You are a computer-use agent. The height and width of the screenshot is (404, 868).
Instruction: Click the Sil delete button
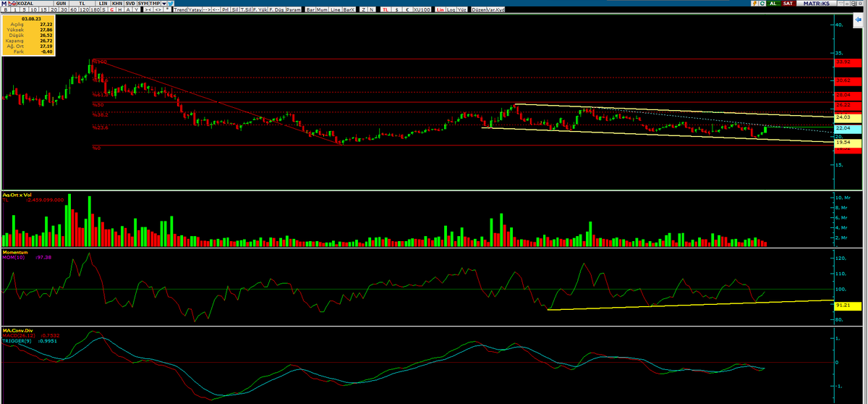(235, 9)
